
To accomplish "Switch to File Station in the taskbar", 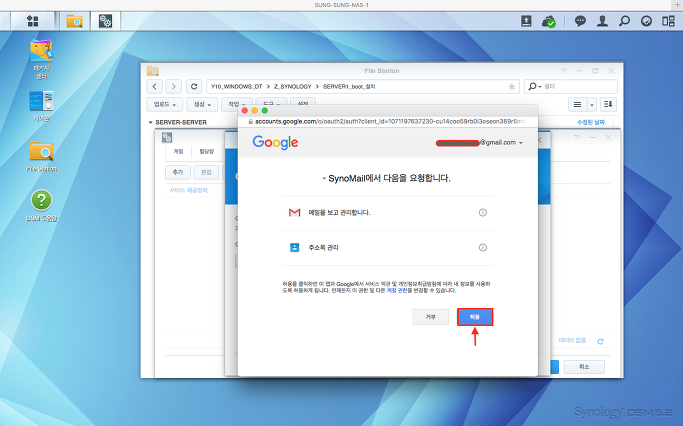I will (74, 21).
